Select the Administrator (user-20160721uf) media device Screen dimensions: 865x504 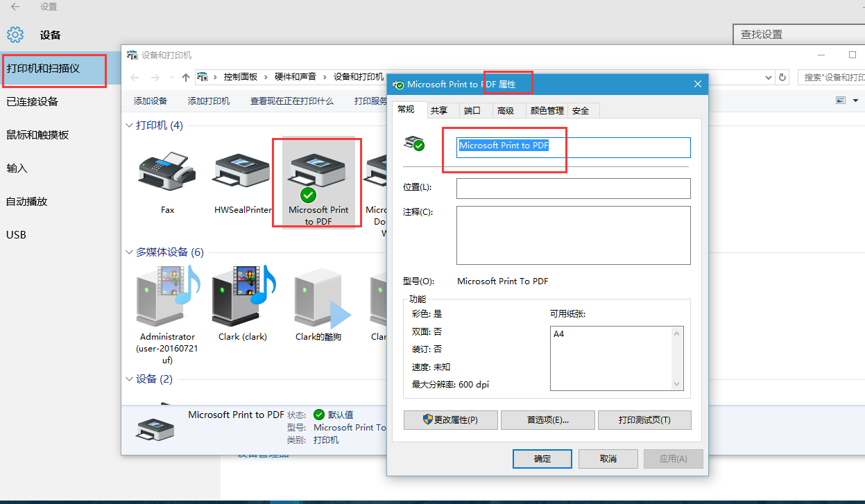[167, 315]
